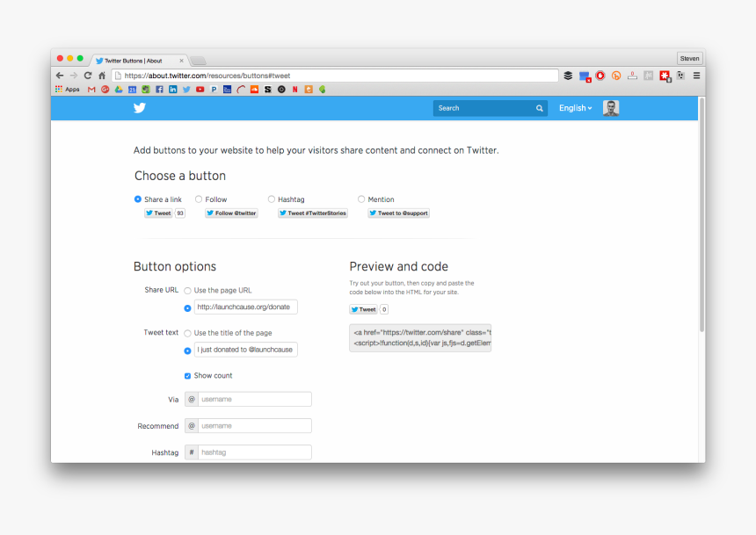Click the blue screen extension with red badge
Viewport: 756px width, 535px height.
point(585,76)
